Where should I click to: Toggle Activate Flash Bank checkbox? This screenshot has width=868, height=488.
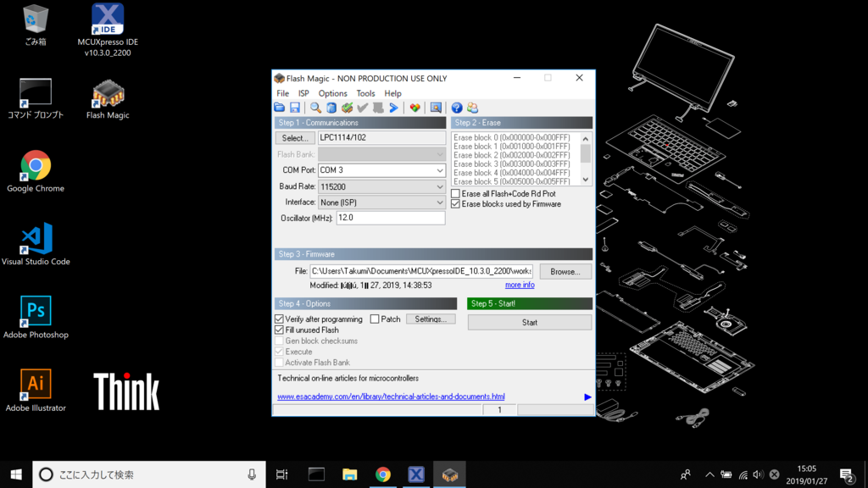click(x=279, y=363)
